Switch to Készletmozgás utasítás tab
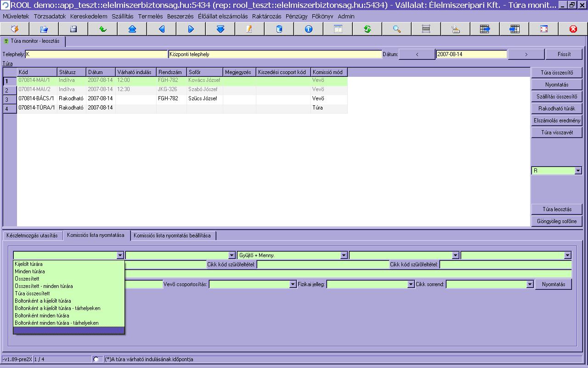Image resolution: width=588 pixels, height=368 pixels. point(32,236)
